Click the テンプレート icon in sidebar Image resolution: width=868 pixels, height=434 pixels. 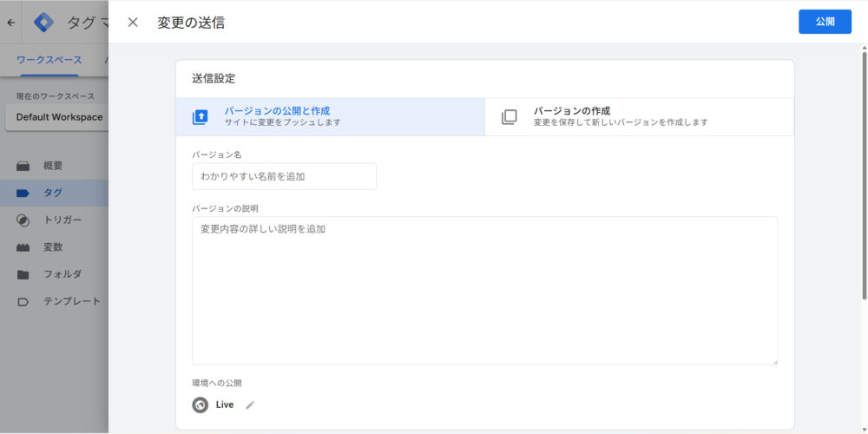(x=23, y=301)
